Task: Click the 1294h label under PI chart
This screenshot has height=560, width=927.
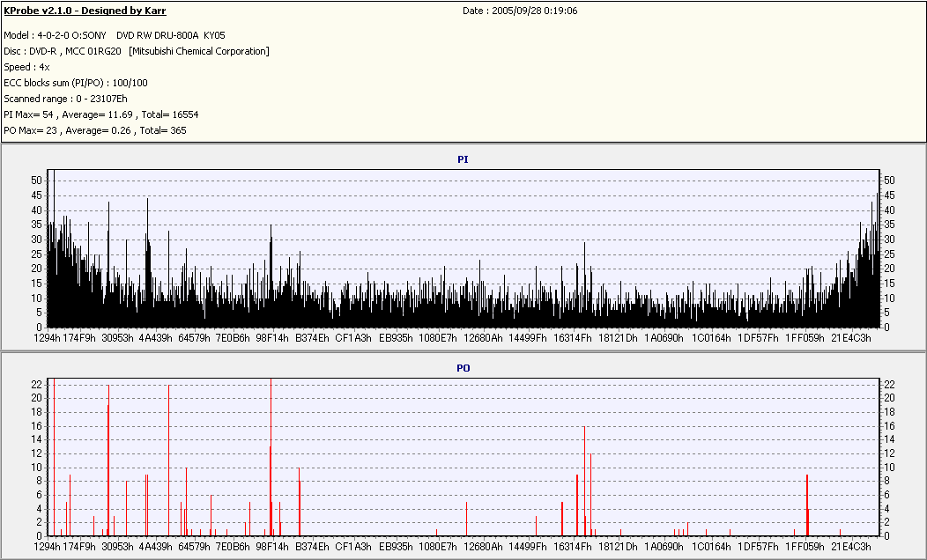Action: click(47, 338)
